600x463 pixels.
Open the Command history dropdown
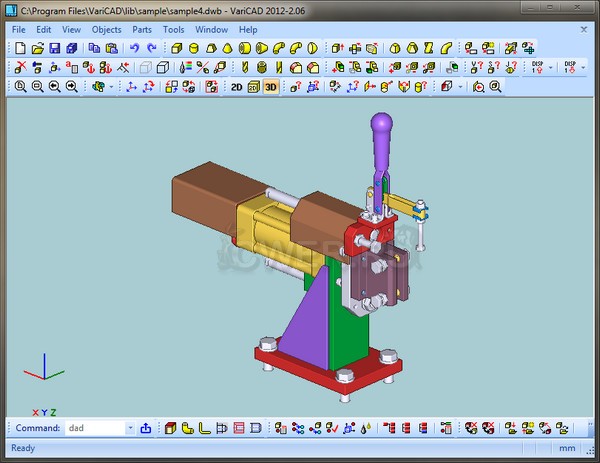(130, 428)
